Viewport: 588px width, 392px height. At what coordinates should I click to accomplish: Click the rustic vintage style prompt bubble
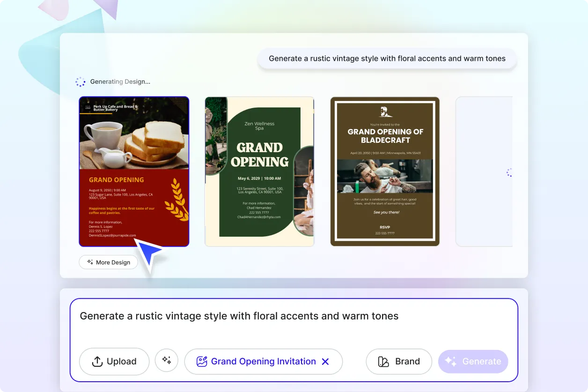coord(387,58)
